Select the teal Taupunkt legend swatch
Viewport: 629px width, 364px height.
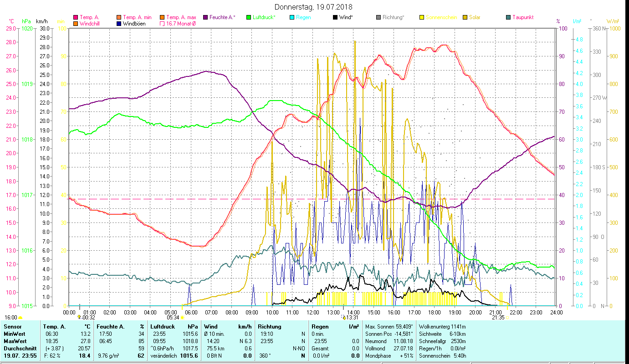coord(508,17)
